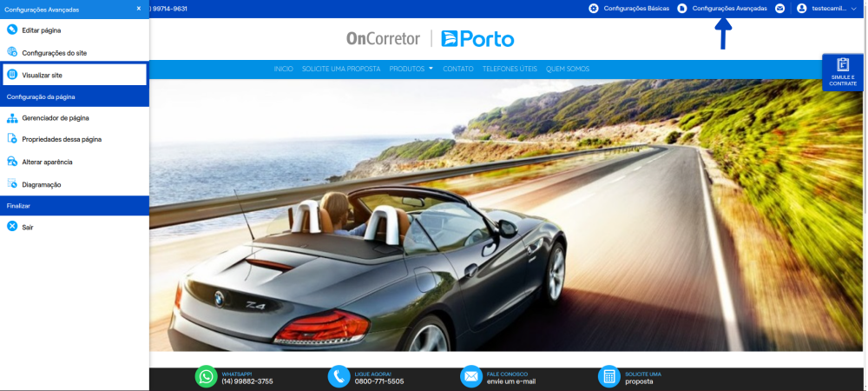Viewport: 868px width, 391px height.
Task: Go to QUEM SOMOS navigation item
Action: (x=568, y=69)
